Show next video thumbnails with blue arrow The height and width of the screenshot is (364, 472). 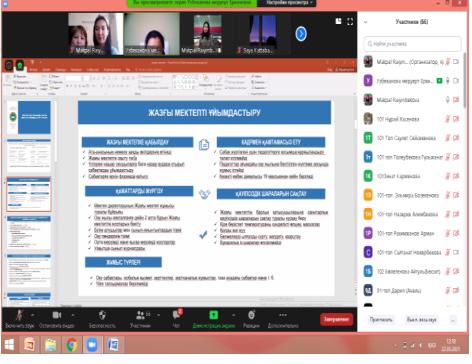point(301,34)
